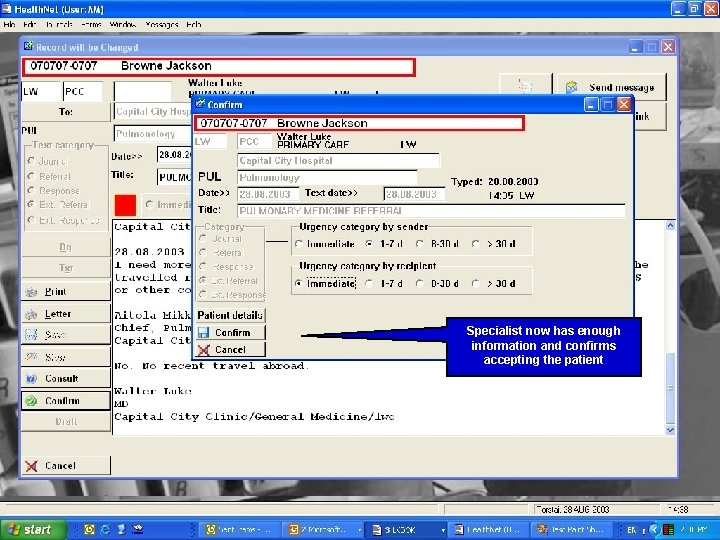The height and width of the screenshot is (540, 720).
Task: Click the round blue system tray icon
Action: click(x=654, y=530)
